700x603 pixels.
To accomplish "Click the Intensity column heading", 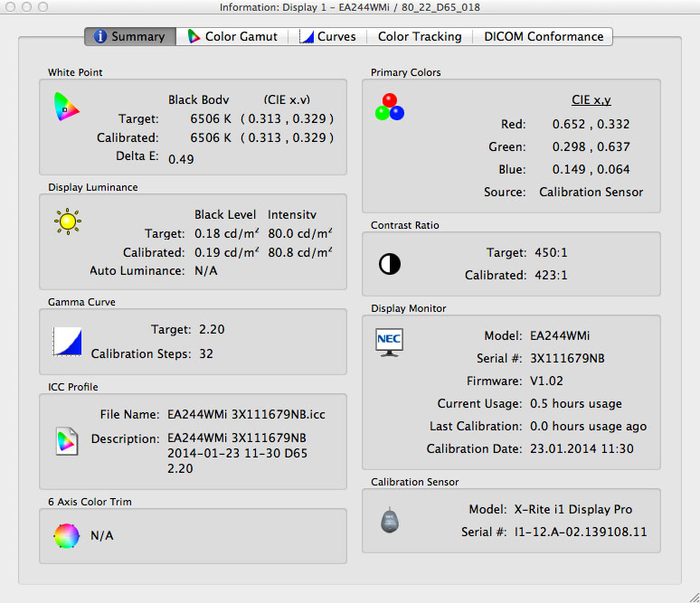I will point(292,214).
